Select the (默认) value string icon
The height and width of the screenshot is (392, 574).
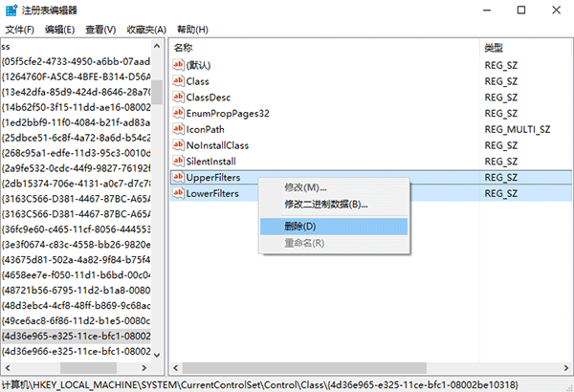pyautogui.click(x=178, y=65)
